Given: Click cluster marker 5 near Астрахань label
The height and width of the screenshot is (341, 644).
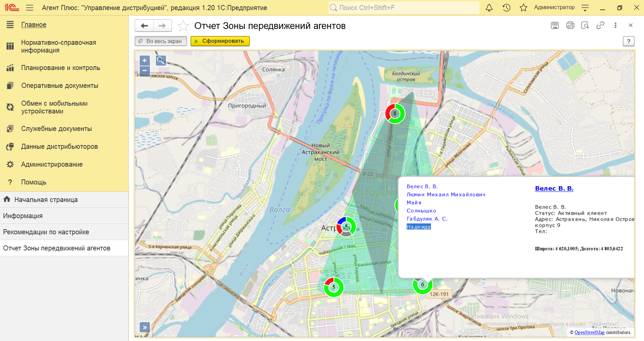Looking at the screenshot, I should 346,227.
